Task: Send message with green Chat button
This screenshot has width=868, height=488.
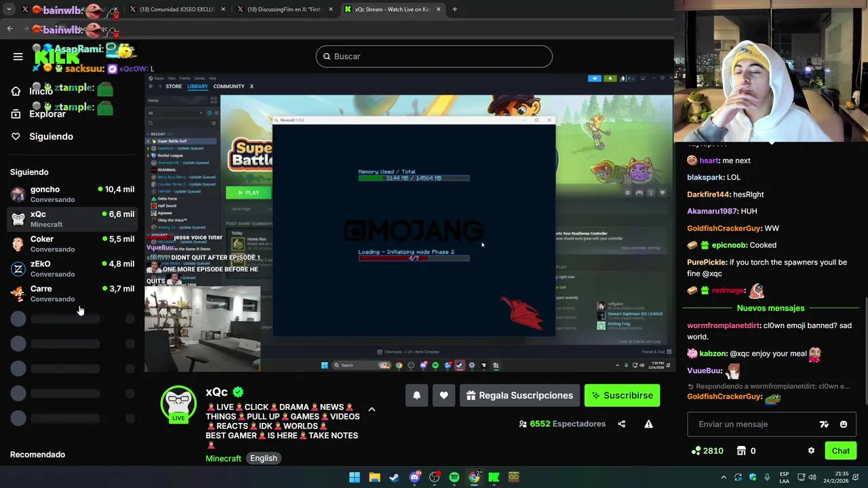Action: point(840,451)
